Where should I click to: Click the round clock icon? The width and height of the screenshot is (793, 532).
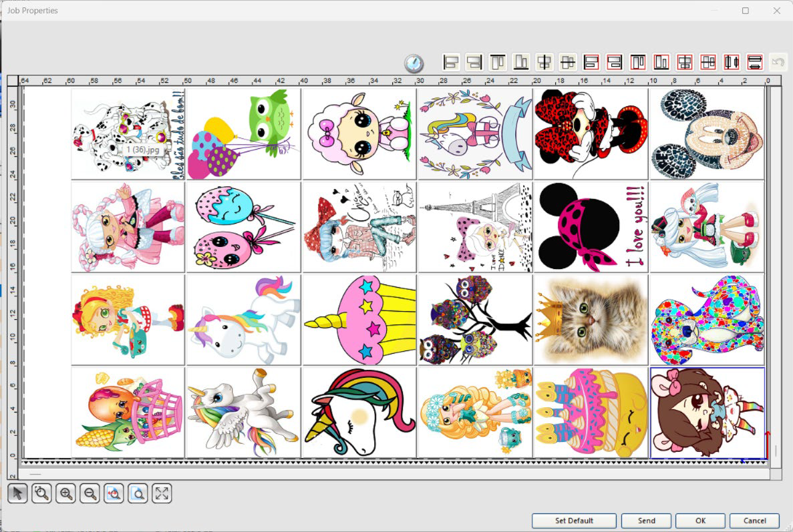click(414, 63)
